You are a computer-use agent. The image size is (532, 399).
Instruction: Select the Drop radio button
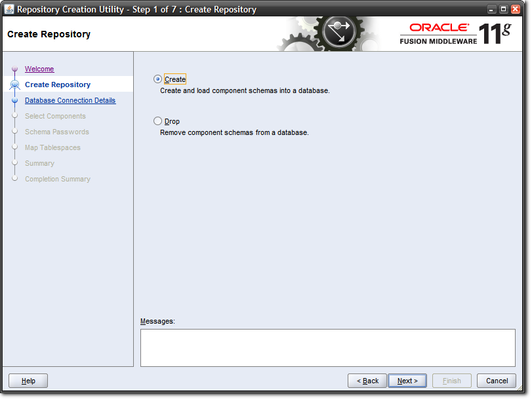pyautogui.click(x=157, y=121)
